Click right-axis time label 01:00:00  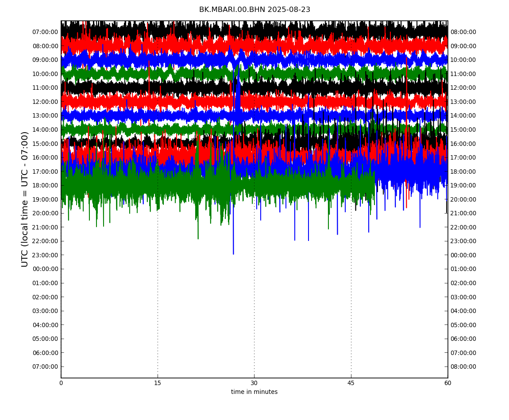tap(463, 269)
